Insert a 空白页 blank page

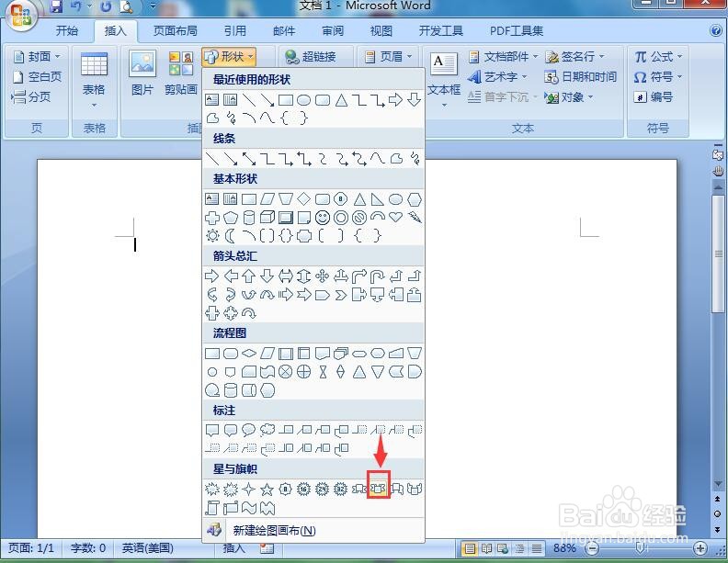coord(37,76)
